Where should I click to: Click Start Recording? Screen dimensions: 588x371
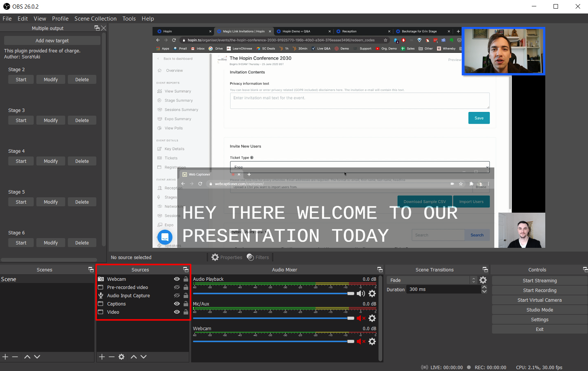click(x=540, y=290)
